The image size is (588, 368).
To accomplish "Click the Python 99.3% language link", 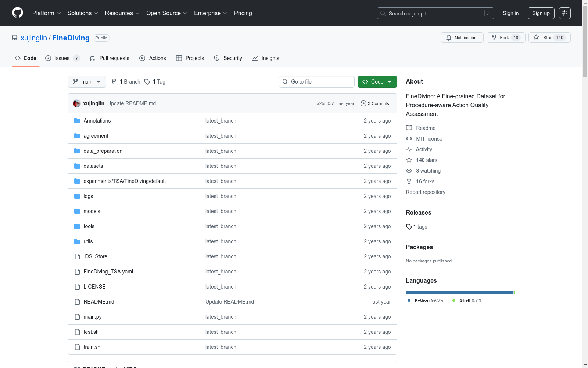I will point(426,300).
